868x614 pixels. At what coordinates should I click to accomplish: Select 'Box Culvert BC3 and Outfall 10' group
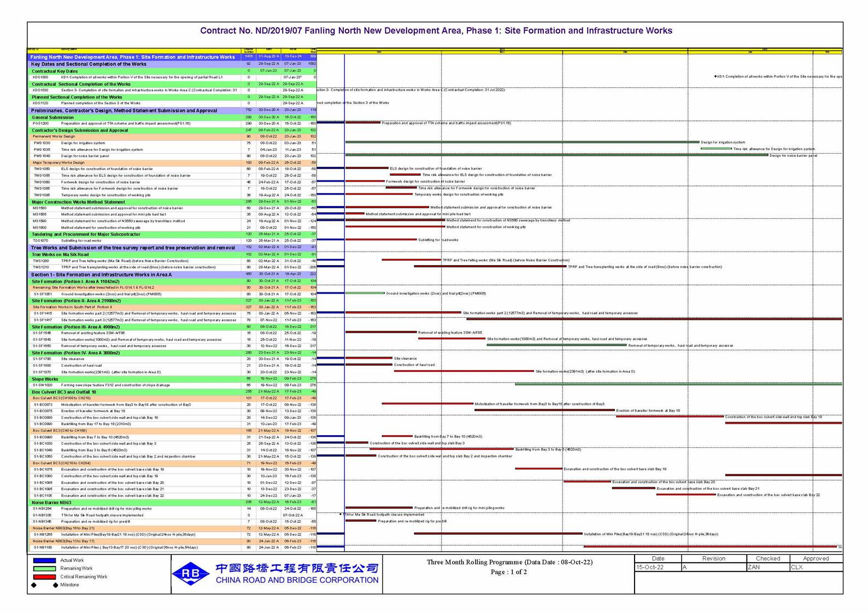tap(172, 392)
